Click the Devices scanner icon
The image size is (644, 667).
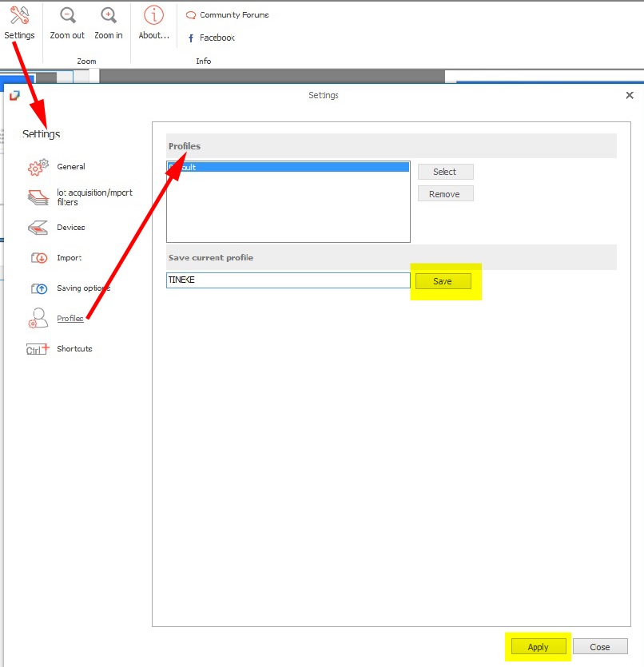[x=38, y=228]
